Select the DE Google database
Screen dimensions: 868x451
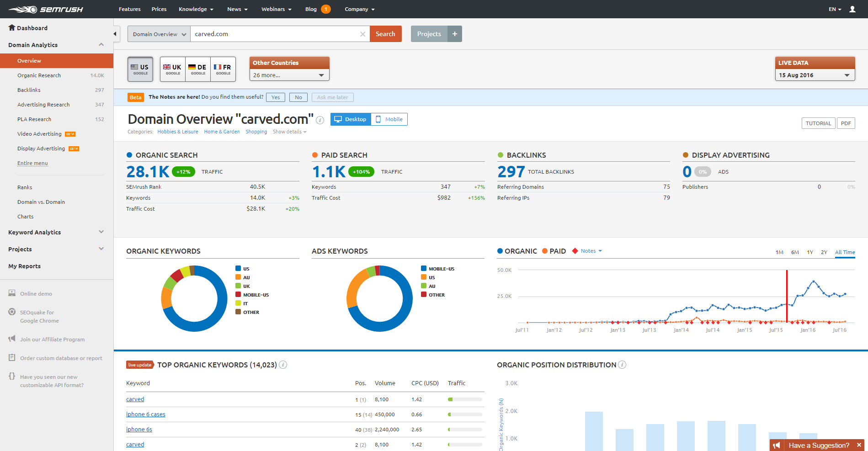click(197, 69)
